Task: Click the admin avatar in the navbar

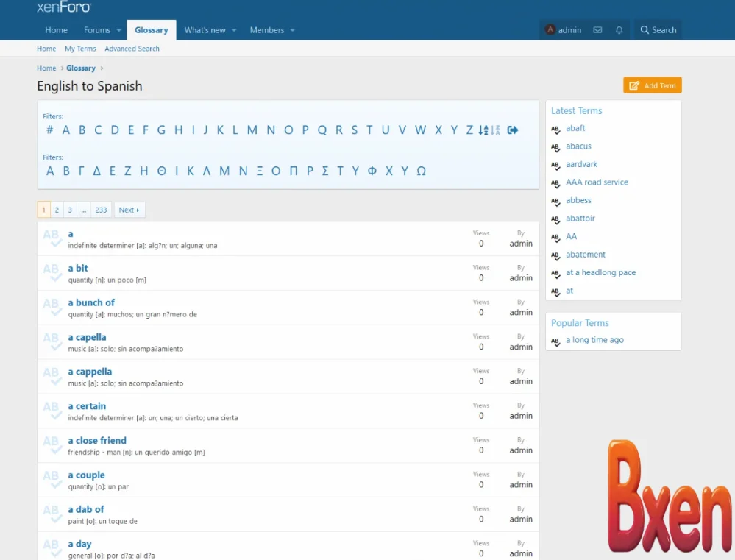Action: click(x=550, y=30)
